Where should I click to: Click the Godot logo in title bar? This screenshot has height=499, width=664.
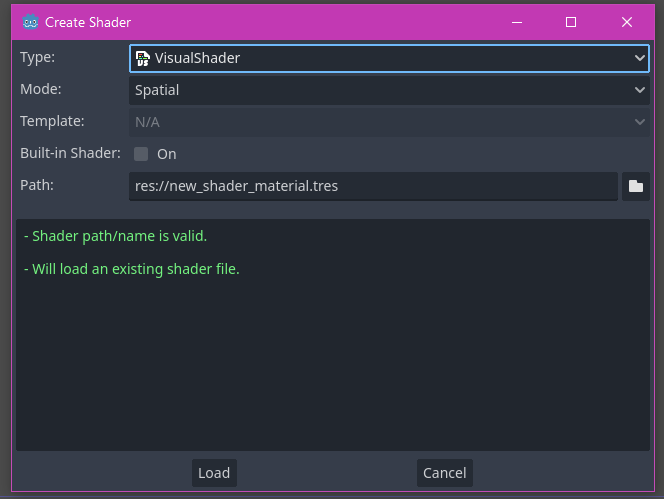coord(30,22)
